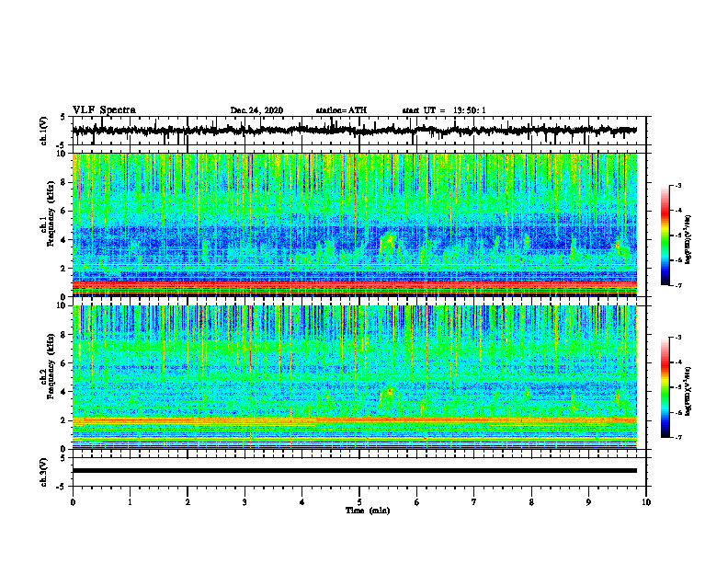Click the ch.1 color bar log(PSD) label
This screenshot has height=563, width=728.
688,239
